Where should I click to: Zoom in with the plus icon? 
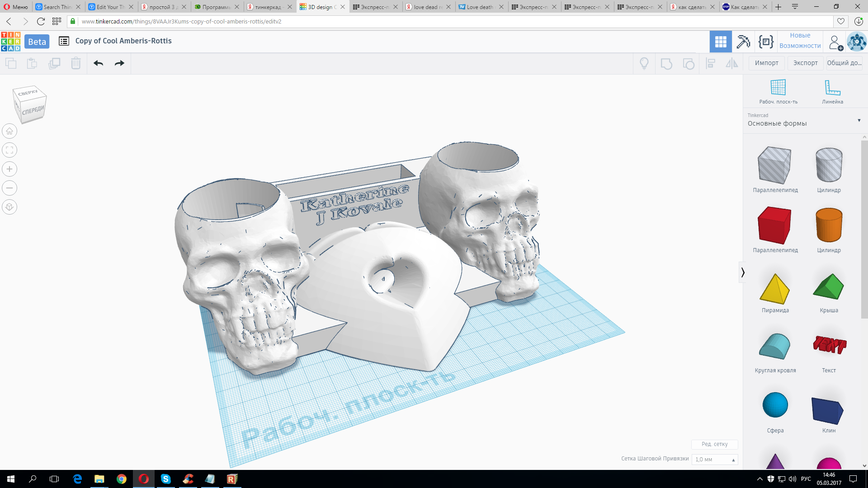coord(9,169)
